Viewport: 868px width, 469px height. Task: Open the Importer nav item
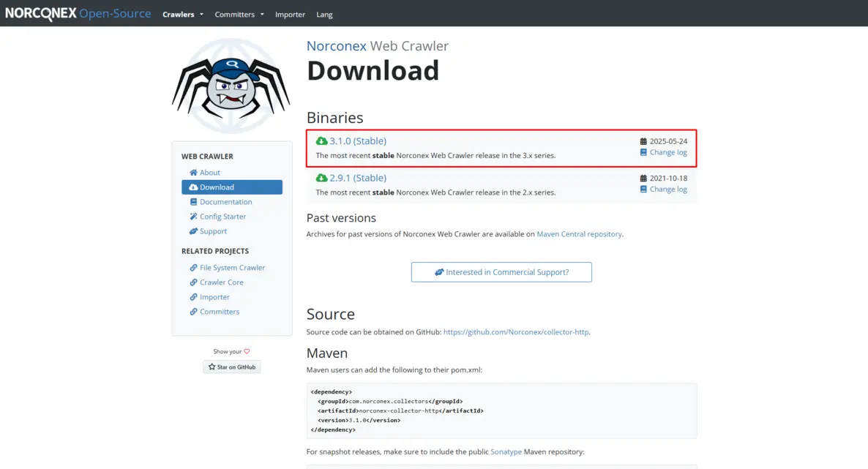[x=290, y=15]
